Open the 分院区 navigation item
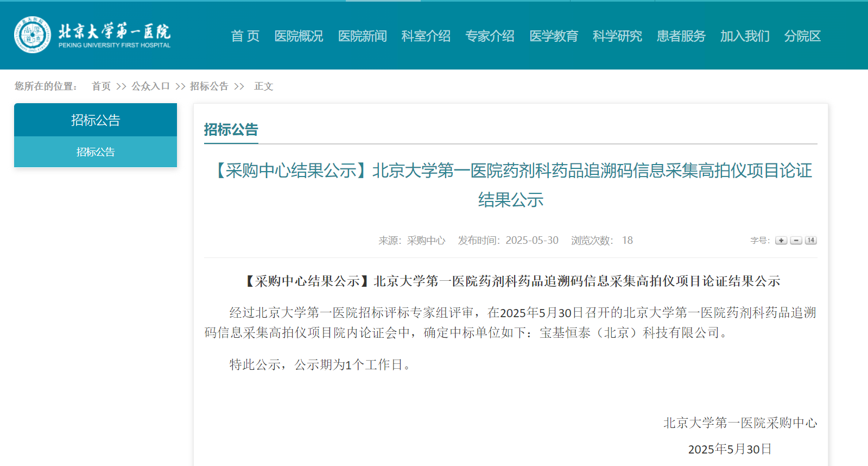Image resolution: width=868 pixels, height=466 pixels. pyautogui.click(x=802, y=36)
